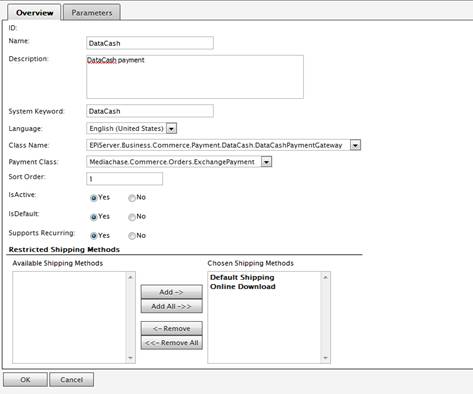Select Online Download in chosen methods
473x394 pixels.
pyautogui.click(x=243, y=287)
